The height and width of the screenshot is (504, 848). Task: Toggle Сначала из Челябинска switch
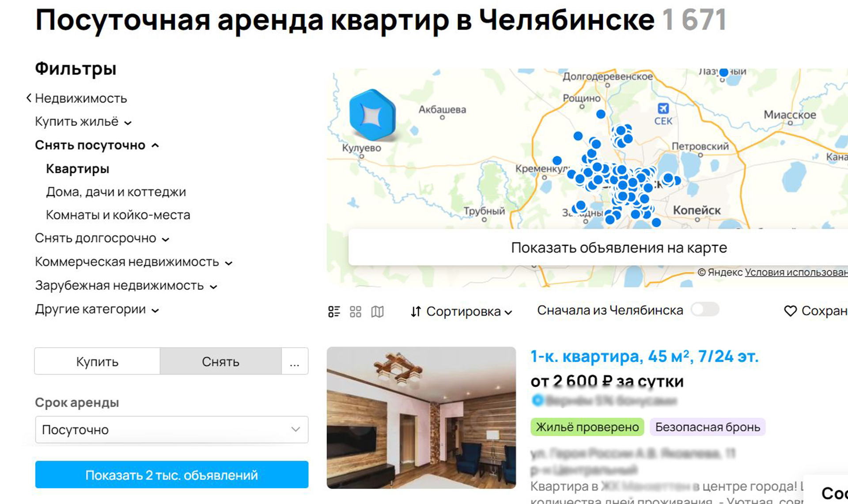click(x=705, y=310)
